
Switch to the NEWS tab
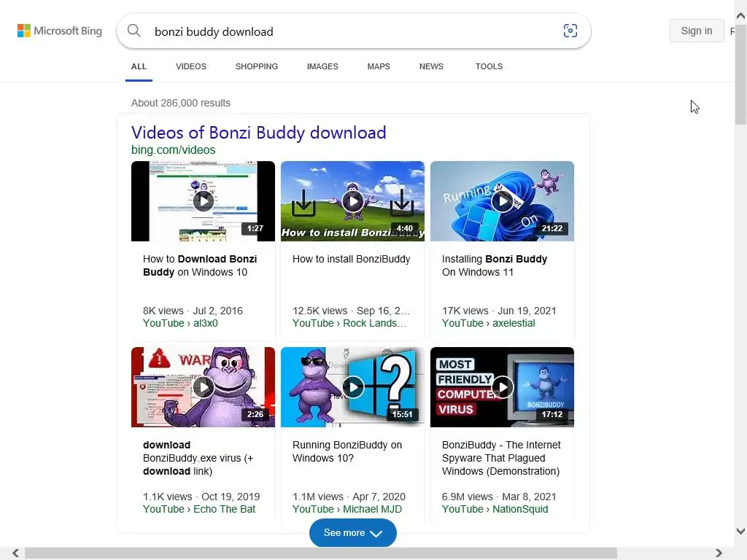[x=431, y=66]
